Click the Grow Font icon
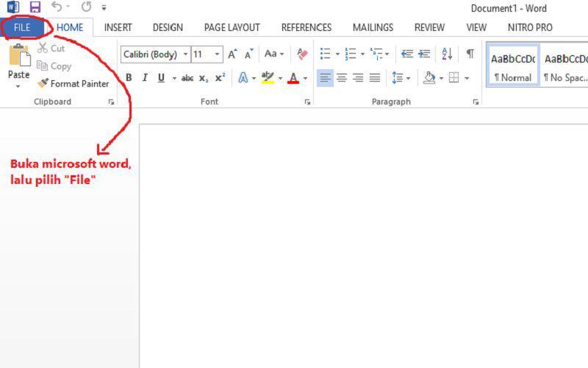 point(232,54)
